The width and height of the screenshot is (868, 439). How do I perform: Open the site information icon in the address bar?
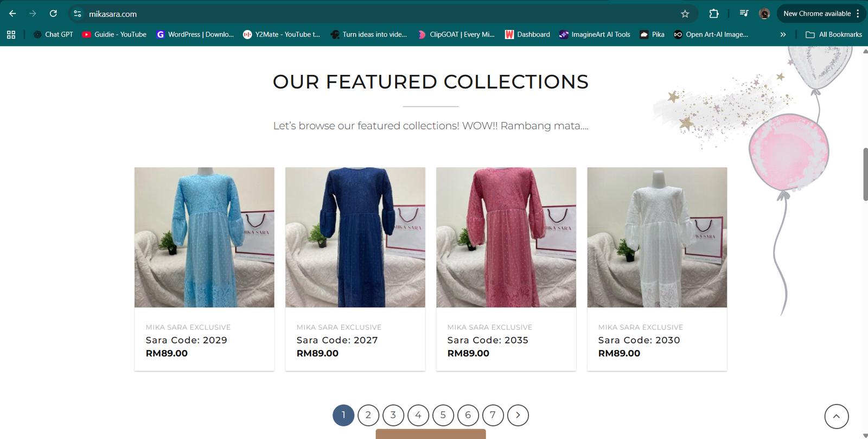(78, 14)
